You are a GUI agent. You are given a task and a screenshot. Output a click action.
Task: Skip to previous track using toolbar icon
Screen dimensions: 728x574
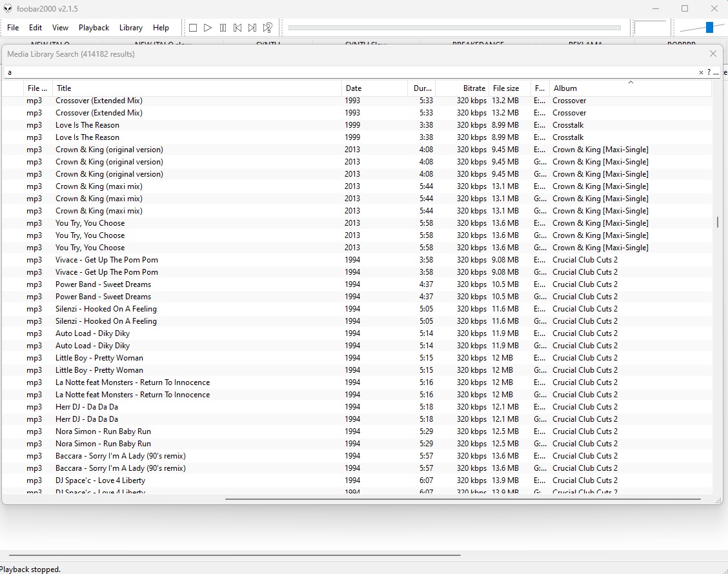238,28
